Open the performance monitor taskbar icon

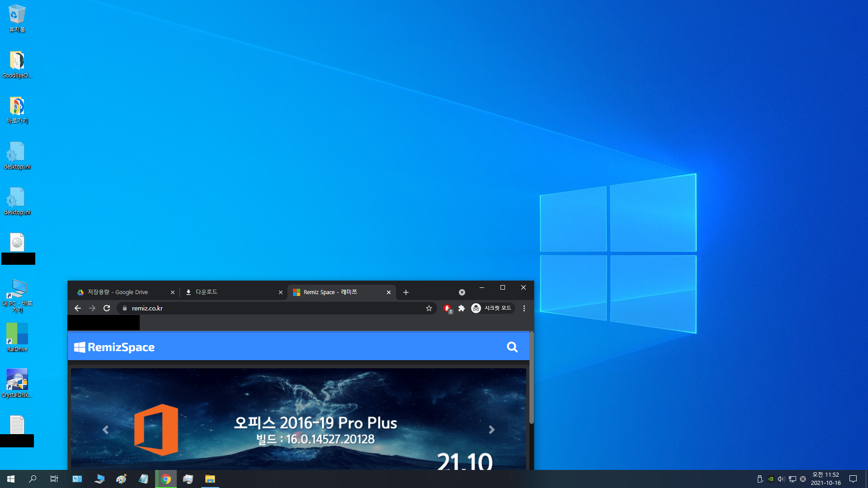(x=188, y=479)
